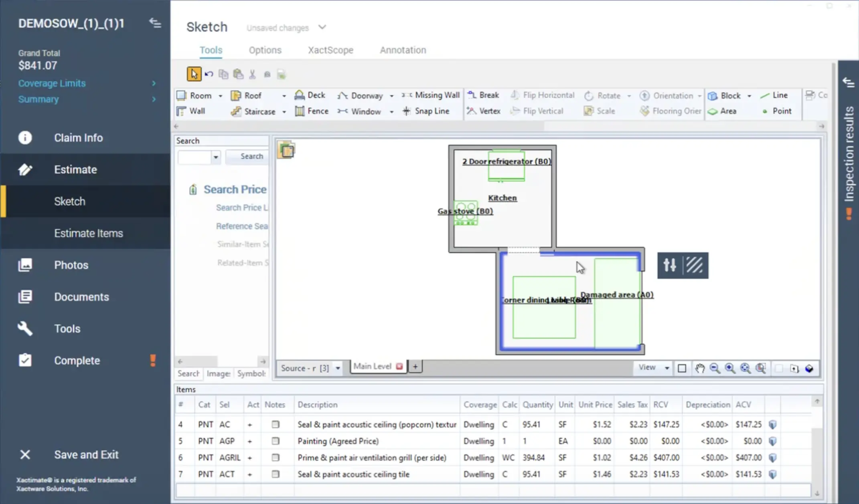The width and height of the screenshot is (859, 504).
Task: Click the Staircase tool icon
Action: pyautogui.click(x=236, y=111)
